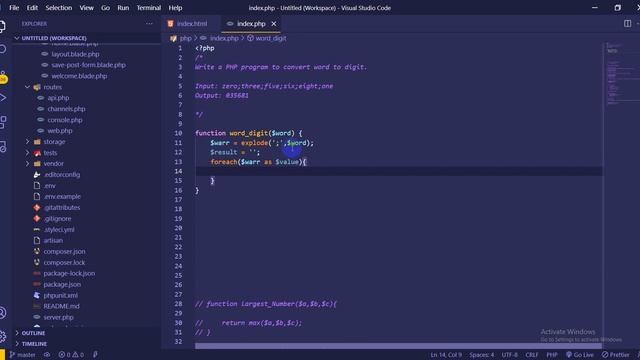Open package.json file

coord(62,284)
